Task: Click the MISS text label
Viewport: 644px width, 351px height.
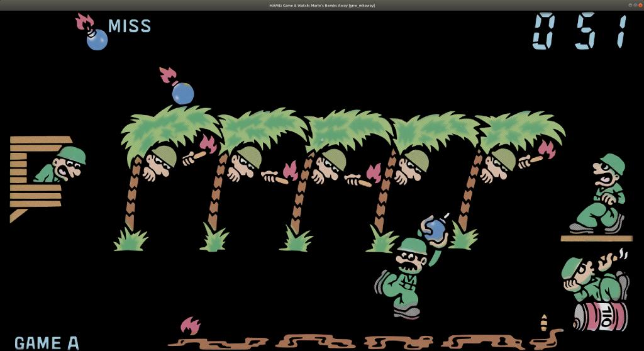Action: (x=130, y=26)
